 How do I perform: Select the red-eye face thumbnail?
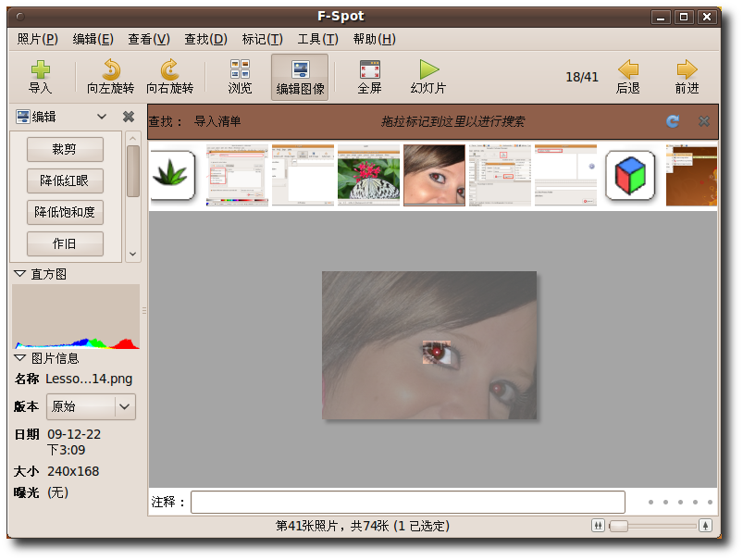click(434, 176)
